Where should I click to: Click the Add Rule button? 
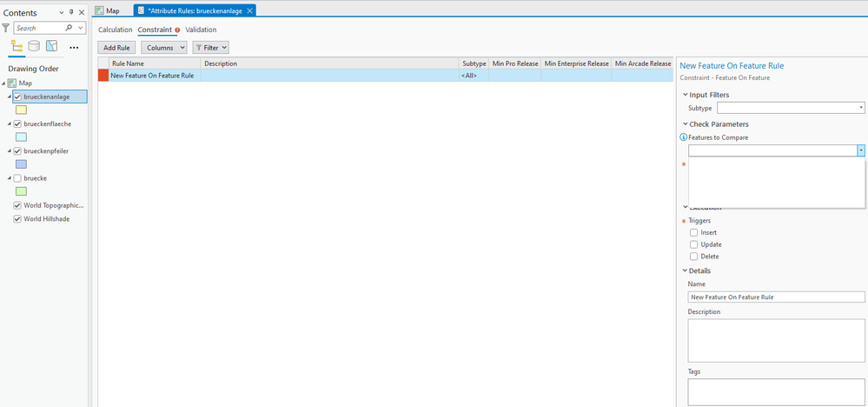tap(116, 48)
